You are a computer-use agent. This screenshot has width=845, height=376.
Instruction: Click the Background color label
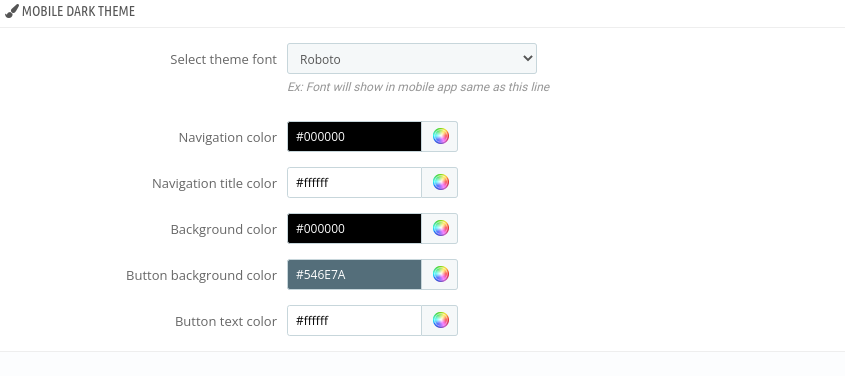tap(224, 229)
